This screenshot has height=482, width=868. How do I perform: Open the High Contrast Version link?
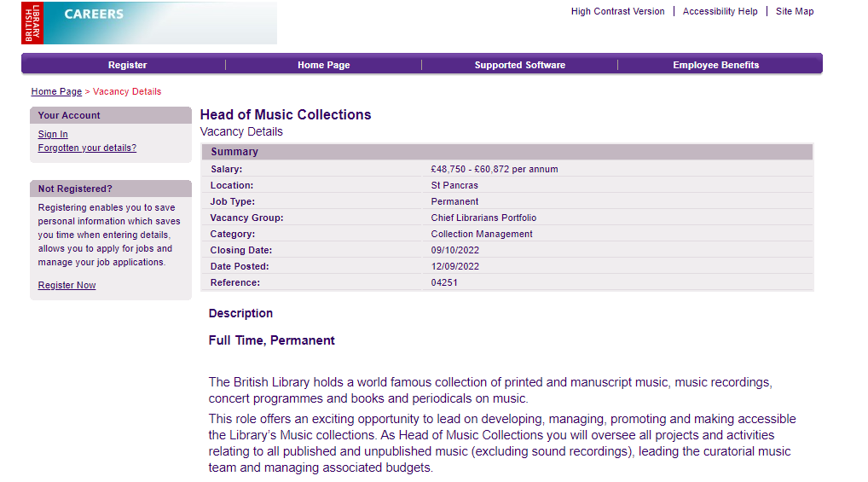pos(618,11)
